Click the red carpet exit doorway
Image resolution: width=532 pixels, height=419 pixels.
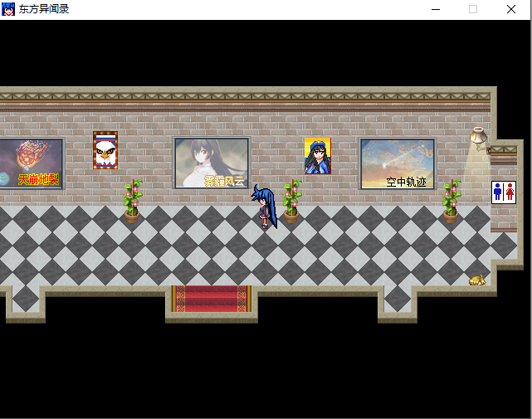click(x=212, y=299)
